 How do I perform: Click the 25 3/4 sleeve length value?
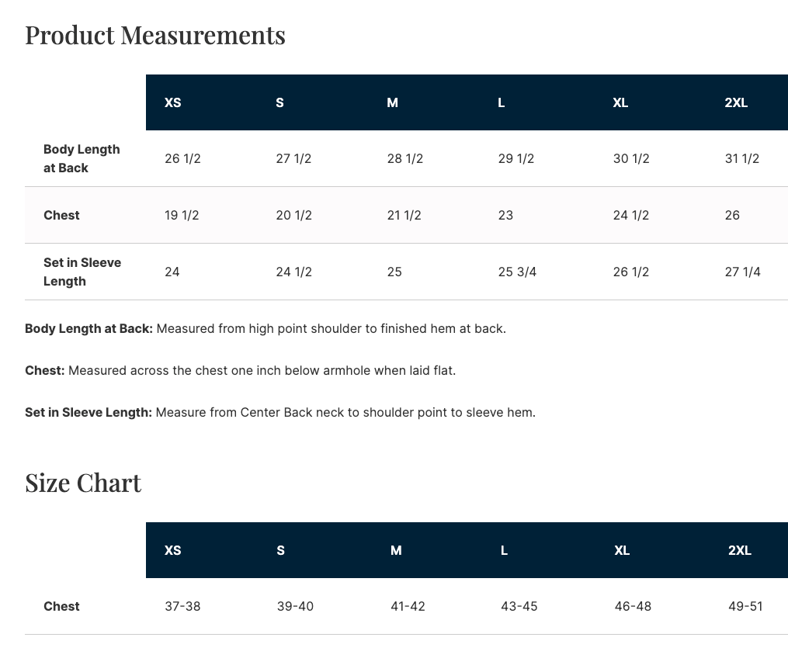pyautogui.click(x=517, y=272)
